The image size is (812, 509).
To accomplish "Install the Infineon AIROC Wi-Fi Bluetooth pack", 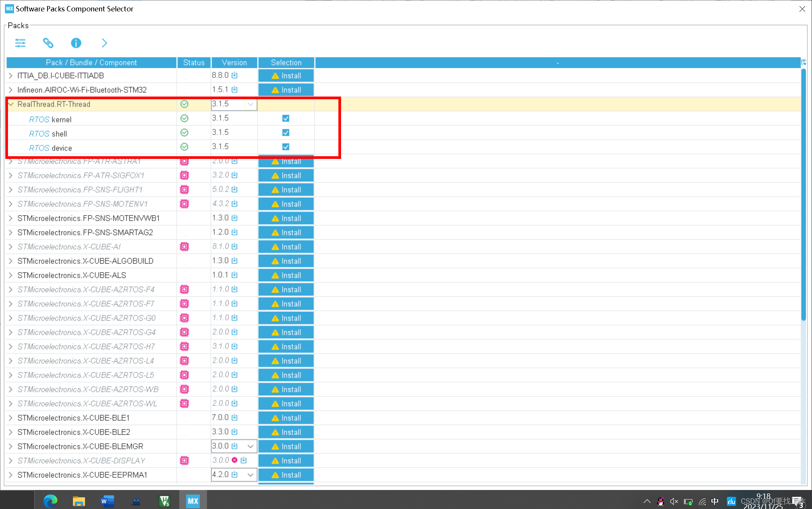I will point(286,90).
